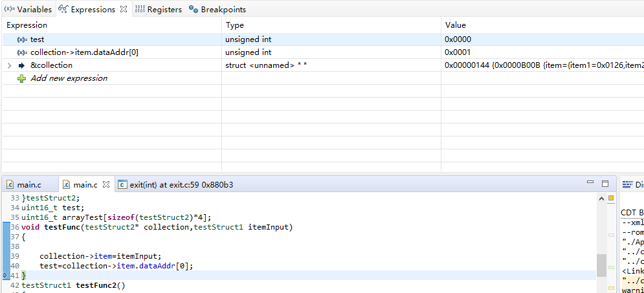This screenshot has height=293, width=644.
Task: Click line 40 test=collection->item.dataAddr[0]
Action: tap(117, 265)
